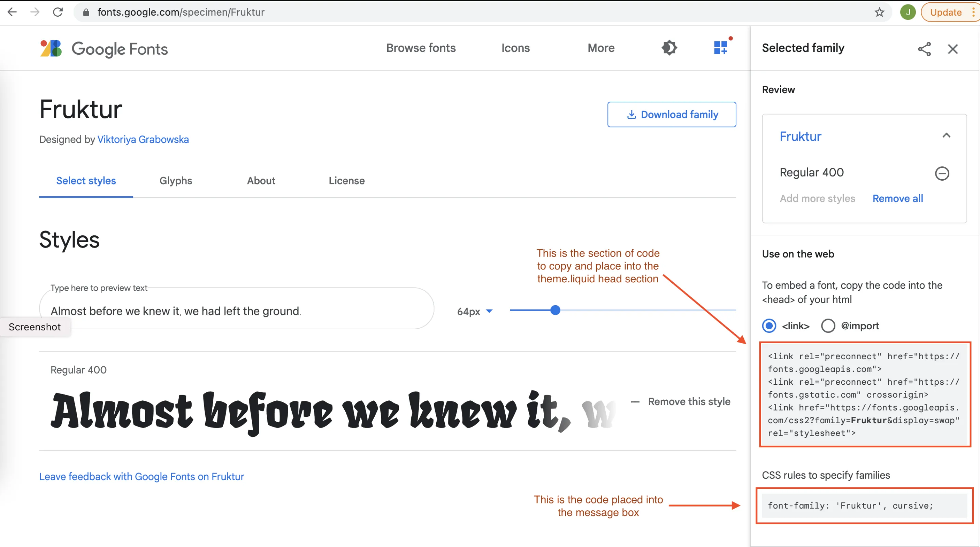This screenshot has width=980, height=547.
Task: Click the Use on the web heading
Action: [x=798, y=254]
